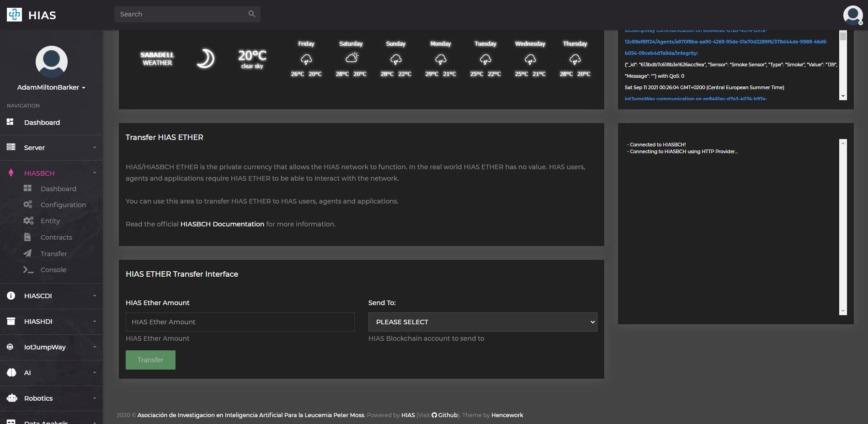Expand the HIASHDI menu arrow
The height and width of the screenshot is (424, 868).
point(95,322)
